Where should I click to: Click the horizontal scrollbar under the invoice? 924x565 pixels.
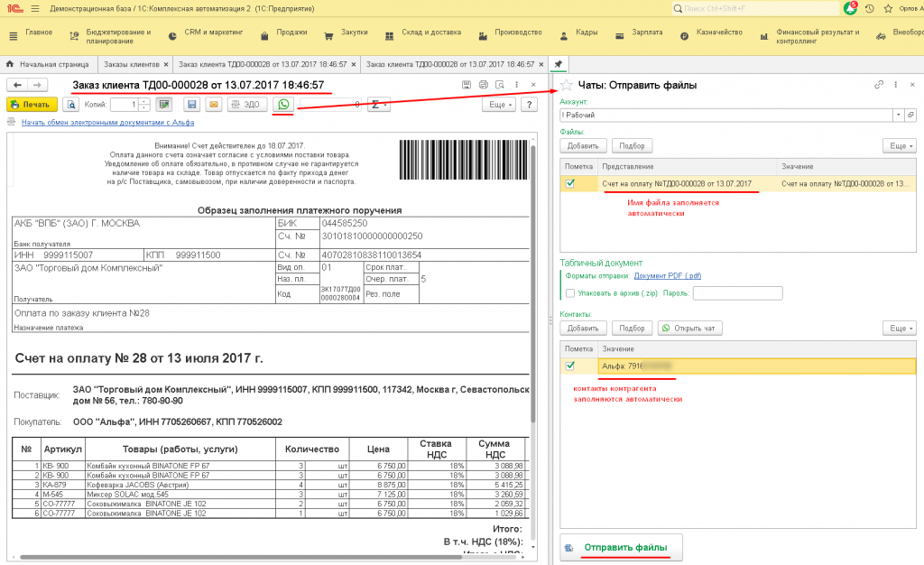point(241,557)
